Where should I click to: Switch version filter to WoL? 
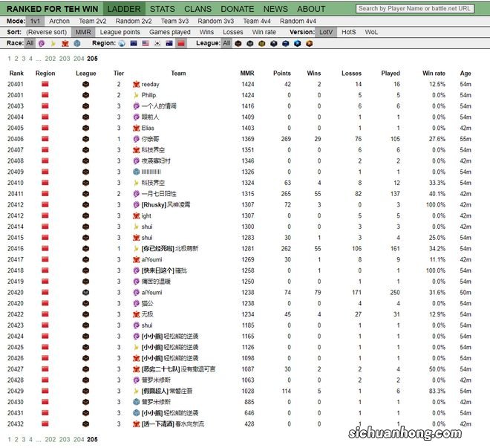371,33
